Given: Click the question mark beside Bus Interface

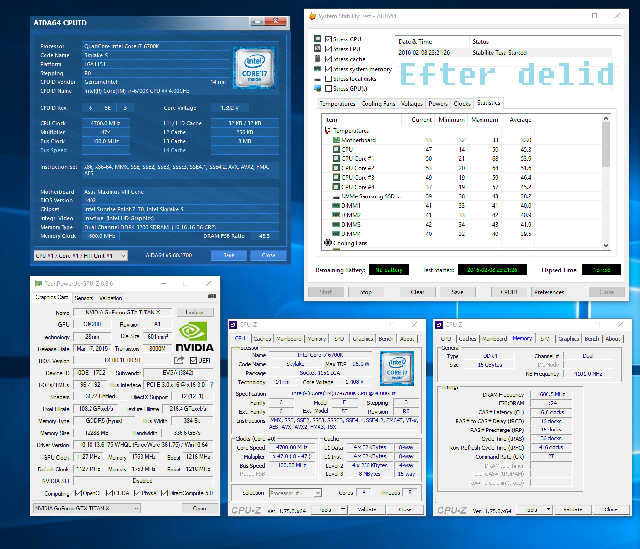Looking at the screenshot, I should pos(211,385).
